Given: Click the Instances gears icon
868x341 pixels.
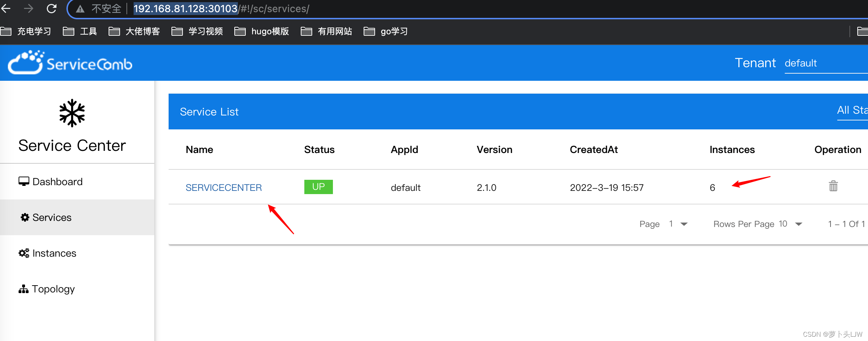Looking at the screenshot, I should click(x=24, y=253).
